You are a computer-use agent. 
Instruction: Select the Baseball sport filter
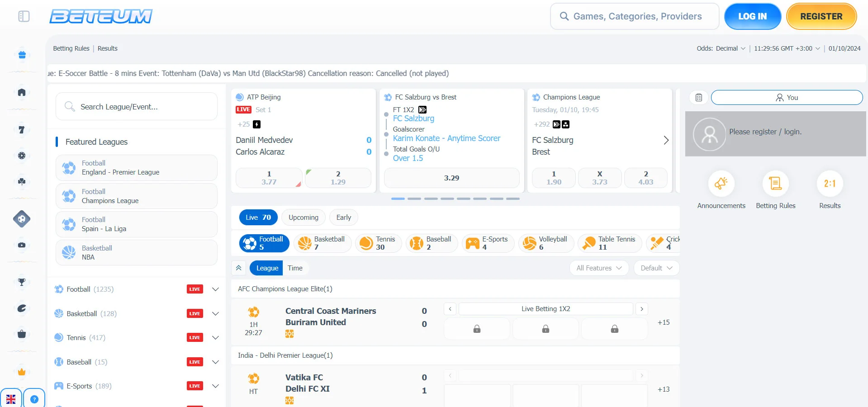click(432, 243)
